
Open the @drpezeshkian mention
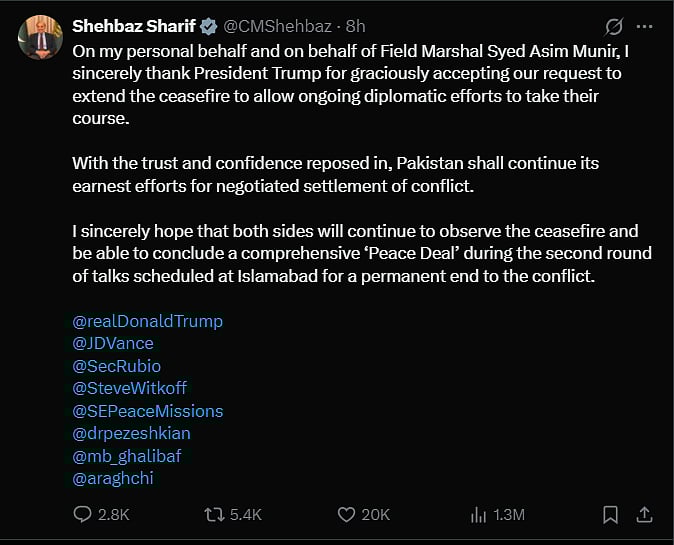tap(132, 433)
